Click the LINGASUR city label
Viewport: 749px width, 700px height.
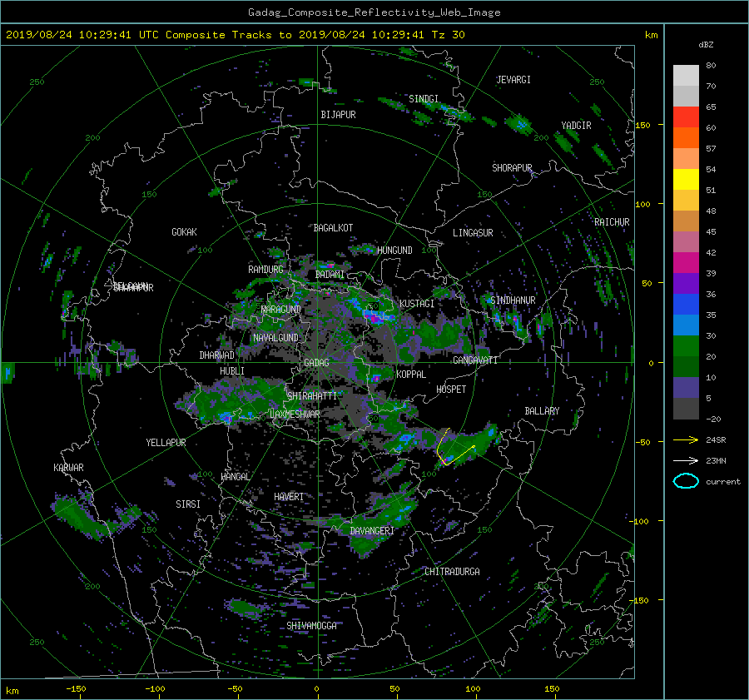tap(473, 233)
